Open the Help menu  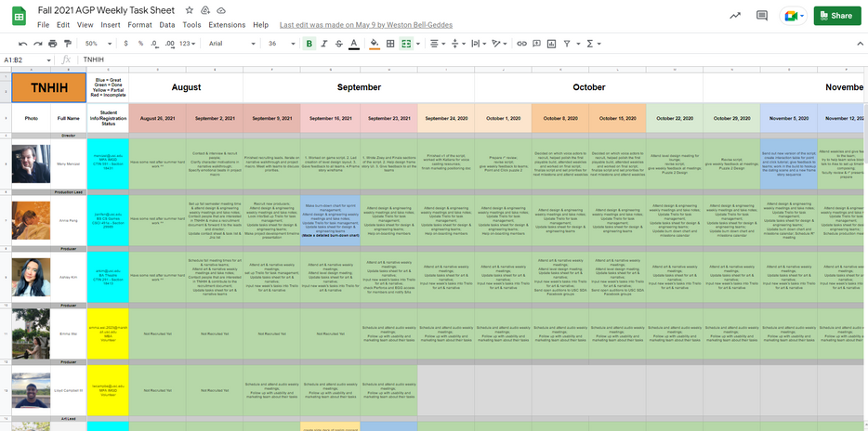click(x=261, y=25)
